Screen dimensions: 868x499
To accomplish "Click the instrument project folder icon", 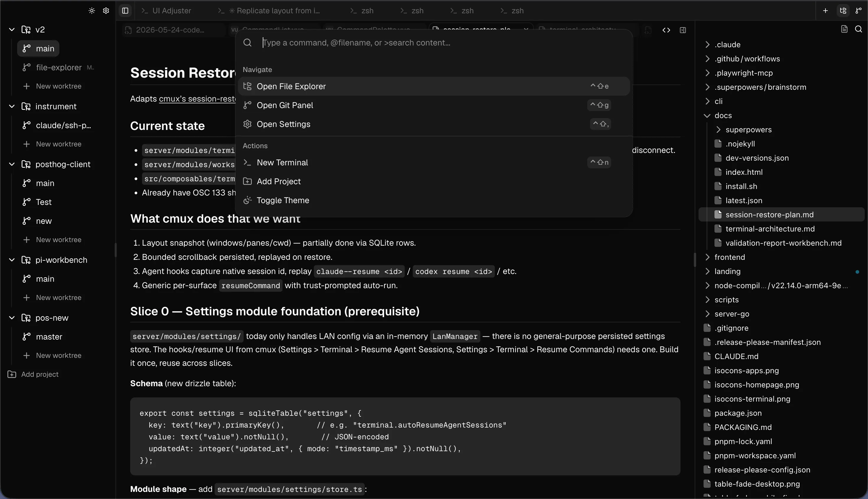I will [26, 106].
